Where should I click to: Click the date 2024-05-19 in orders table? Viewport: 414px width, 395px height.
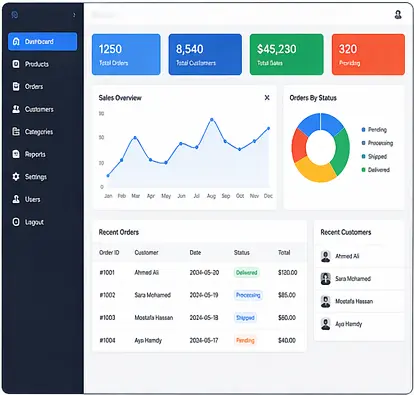click(204, 295)
